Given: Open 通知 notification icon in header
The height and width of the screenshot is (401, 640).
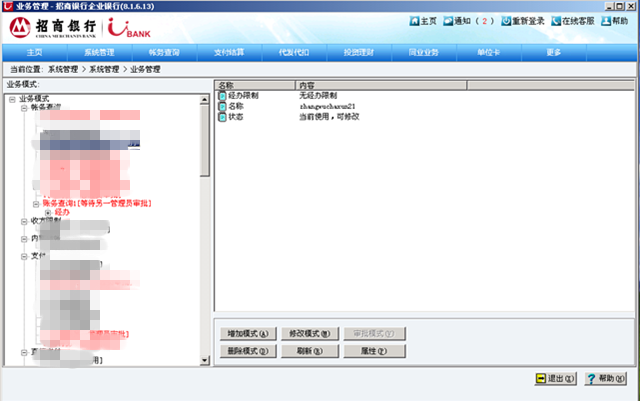Looking at the screenshot, I should coord(449,21).
